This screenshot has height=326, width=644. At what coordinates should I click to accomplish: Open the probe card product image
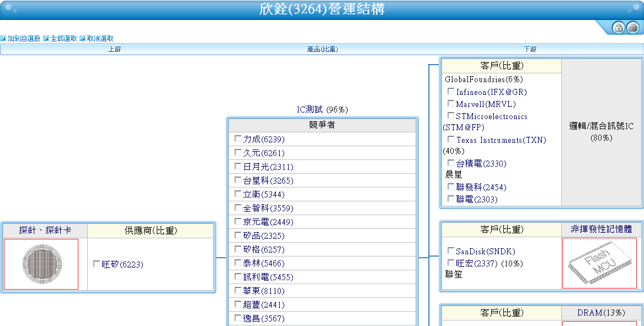41,264
